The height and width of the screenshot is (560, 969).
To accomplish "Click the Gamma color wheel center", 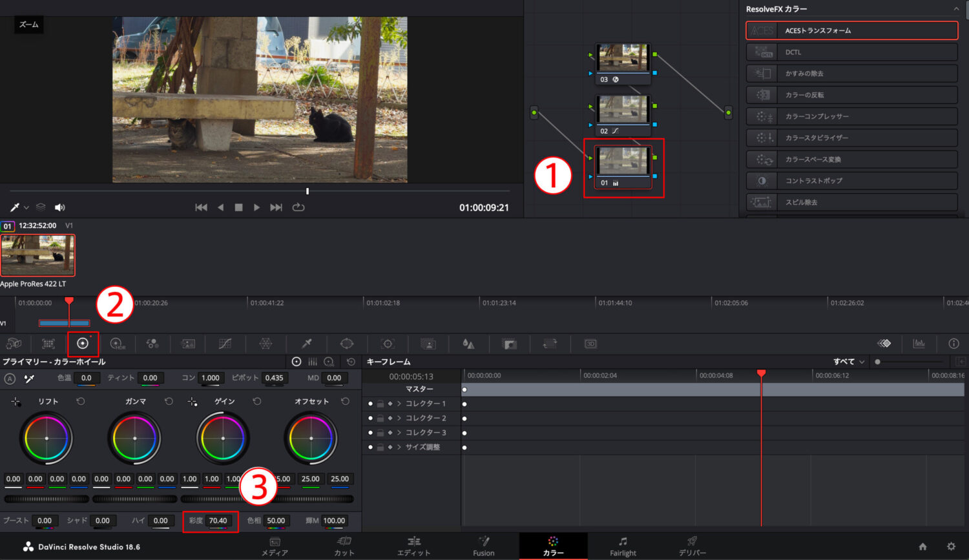I will (134, 438).
